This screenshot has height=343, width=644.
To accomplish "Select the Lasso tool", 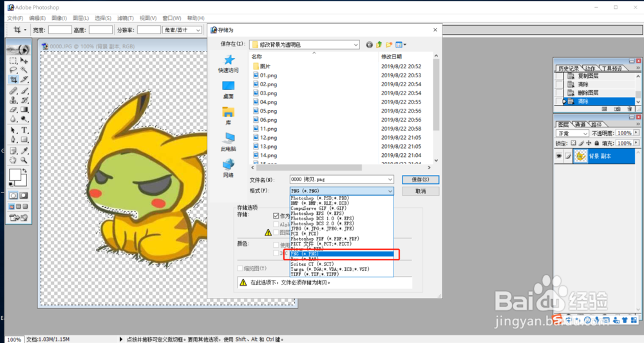I will point(13,70).
